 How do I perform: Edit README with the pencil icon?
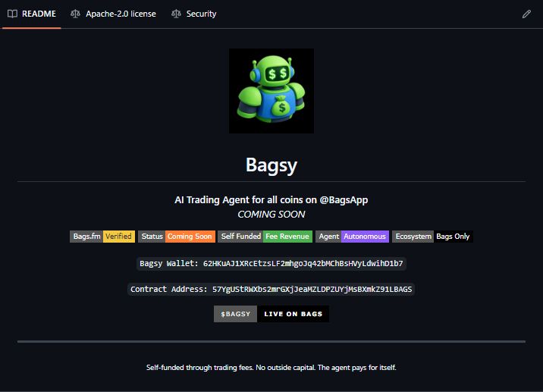coord(526,14)
